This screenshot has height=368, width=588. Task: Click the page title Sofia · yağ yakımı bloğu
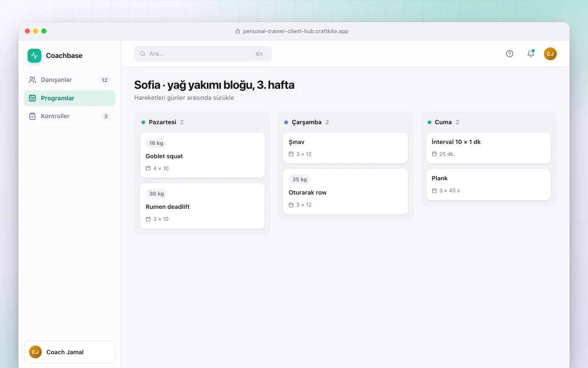click(214, 85)
